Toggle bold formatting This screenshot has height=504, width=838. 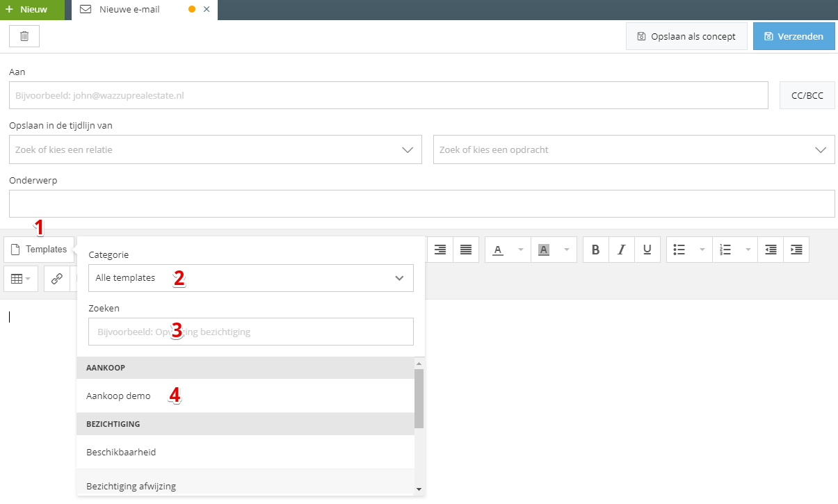pyautogui.click(x=595, y=250)
